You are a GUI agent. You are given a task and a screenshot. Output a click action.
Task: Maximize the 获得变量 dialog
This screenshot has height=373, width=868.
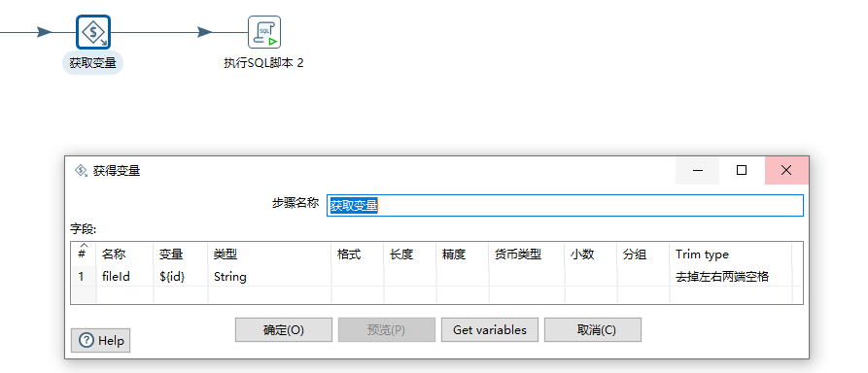tap(742, 170)
